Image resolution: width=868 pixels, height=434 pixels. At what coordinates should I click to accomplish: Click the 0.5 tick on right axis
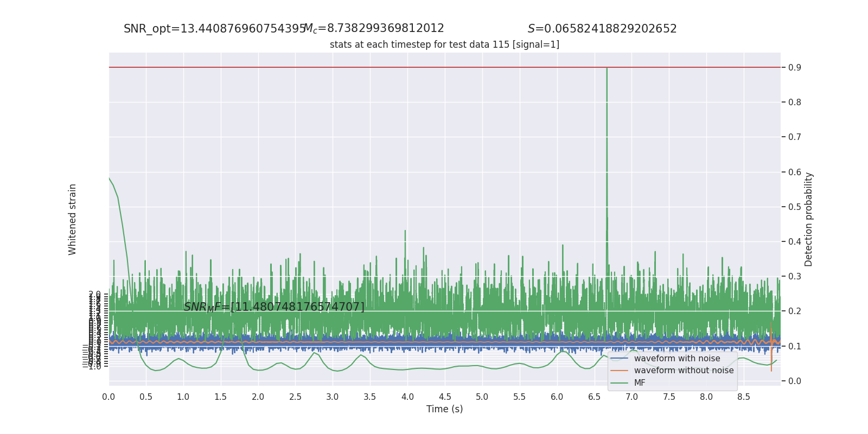click(x=795, y=207)
